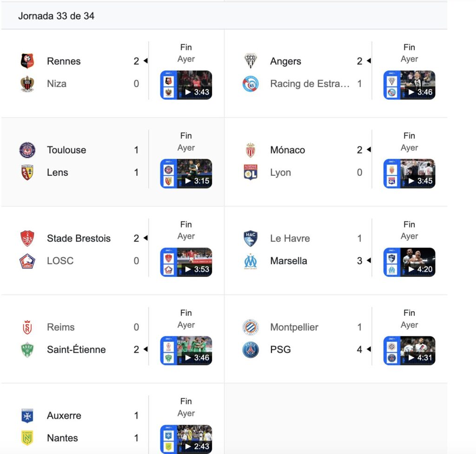Play the Toulouse vs Lens 3:15 highlights

186,174
